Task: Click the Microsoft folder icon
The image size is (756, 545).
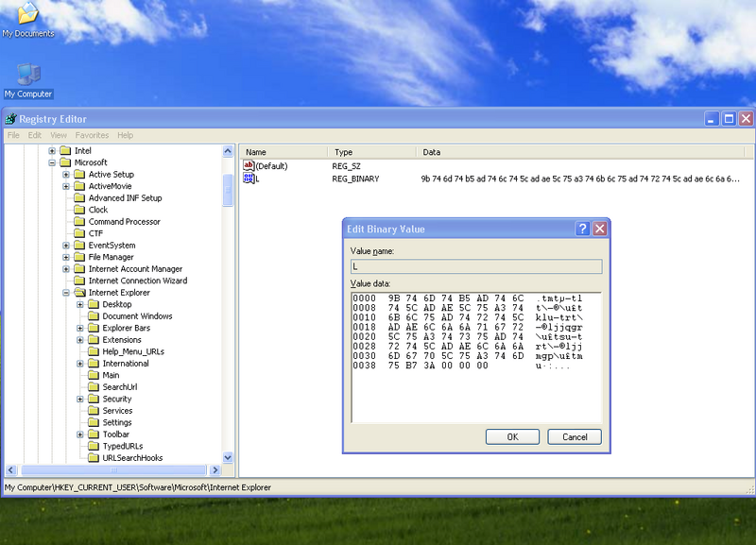Action: (x=65, y=162)
